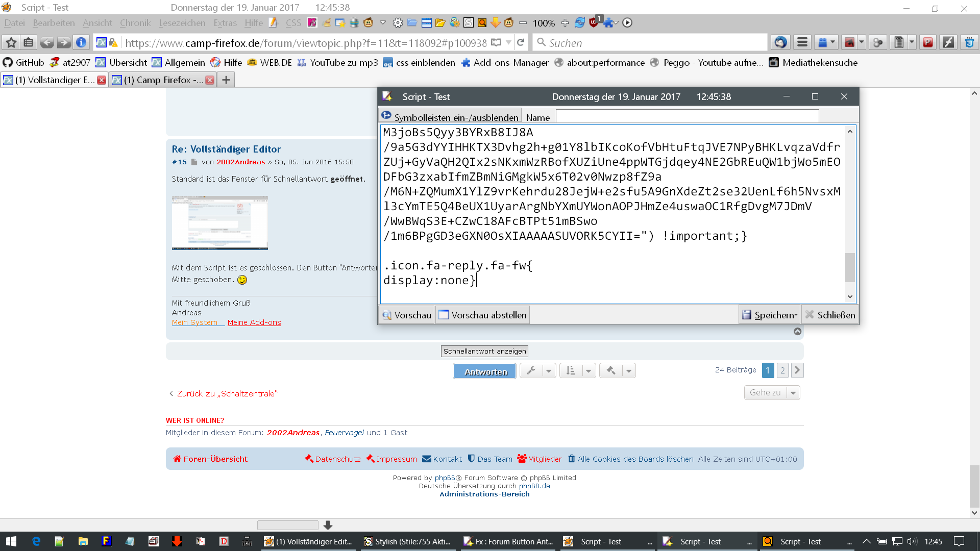Click the bookmark star icon

(11, 43)
